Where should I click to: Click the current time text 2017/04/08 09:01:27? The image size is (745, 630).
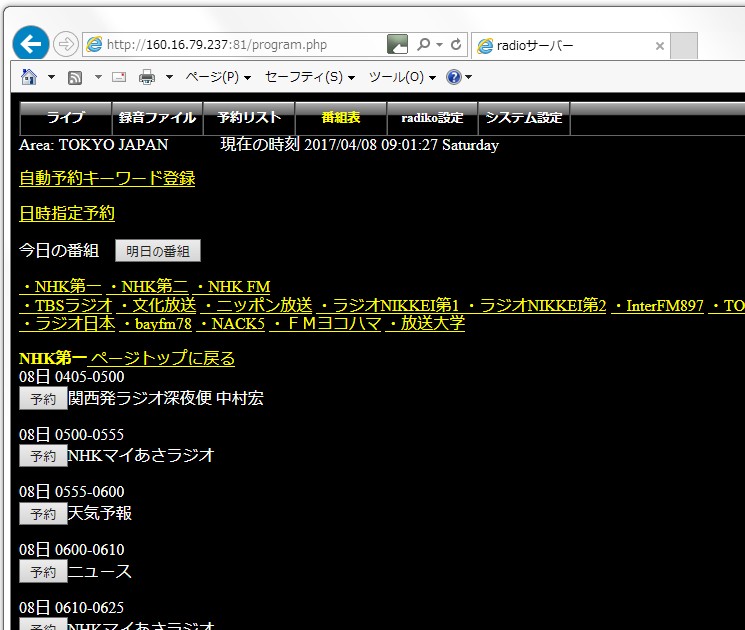click(x=371, y=145)
